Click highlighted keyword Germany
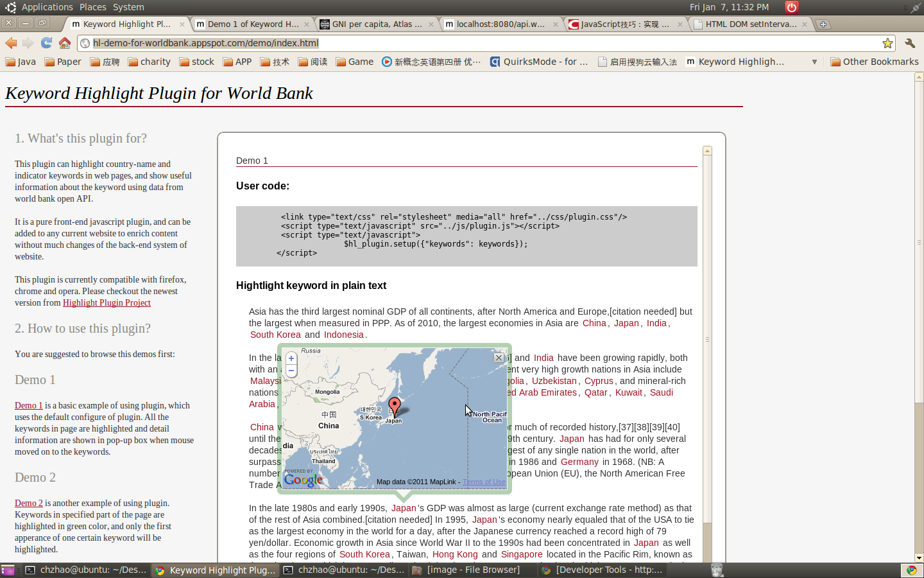 point(579,462)
